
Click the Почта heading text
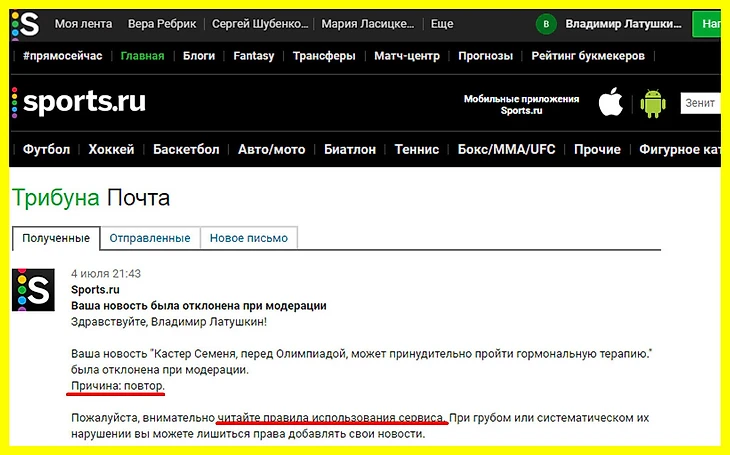coord(138,197)
